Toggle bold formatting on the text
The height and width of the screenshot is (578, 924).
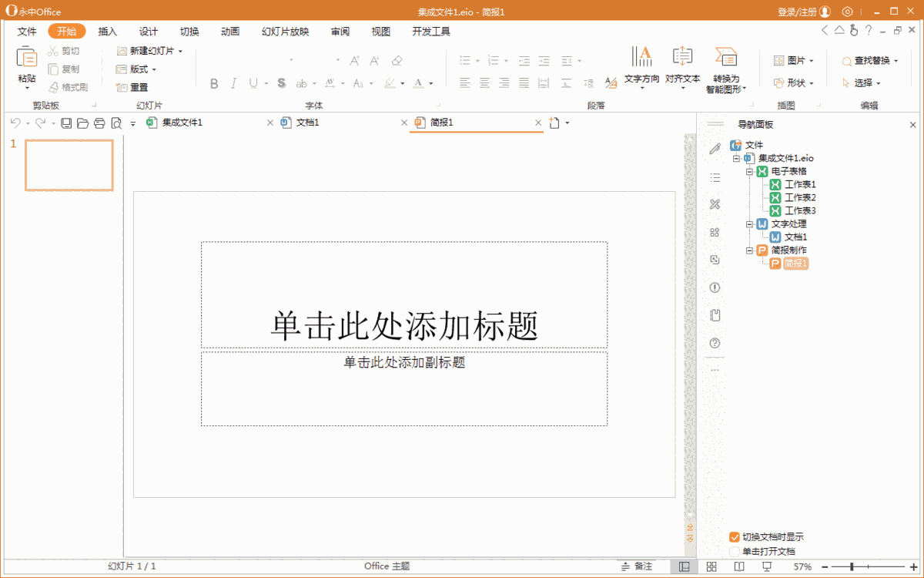[x=214, y=85]
